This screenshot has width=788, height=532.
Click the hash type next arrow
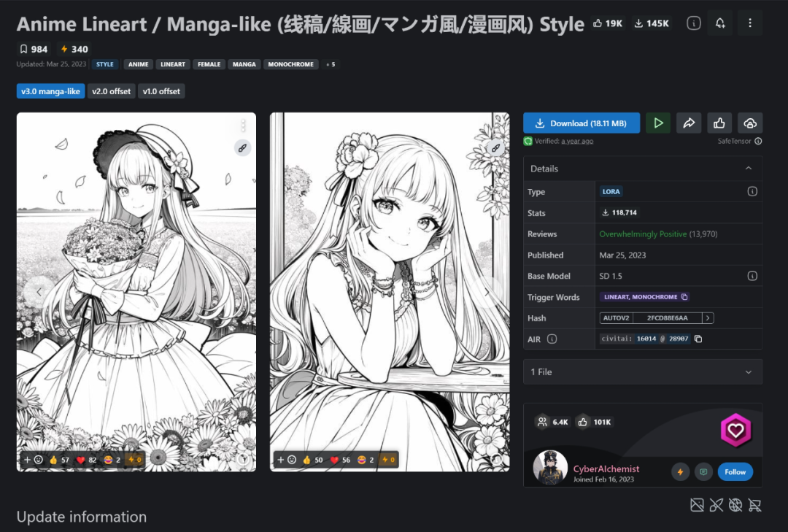(708, 318)
